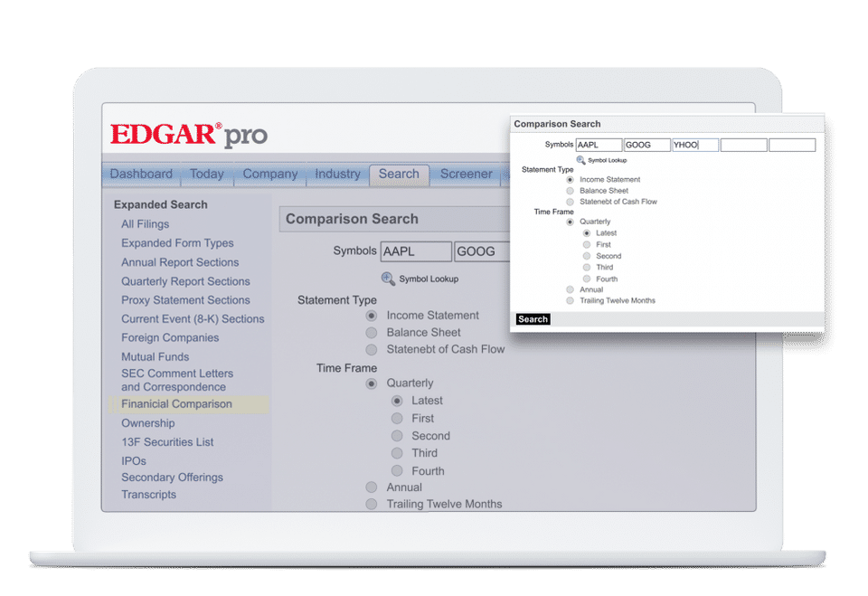Select Statenebt of Cash Flow in popup
Screen dimensions: 868x596
[570, 202]
